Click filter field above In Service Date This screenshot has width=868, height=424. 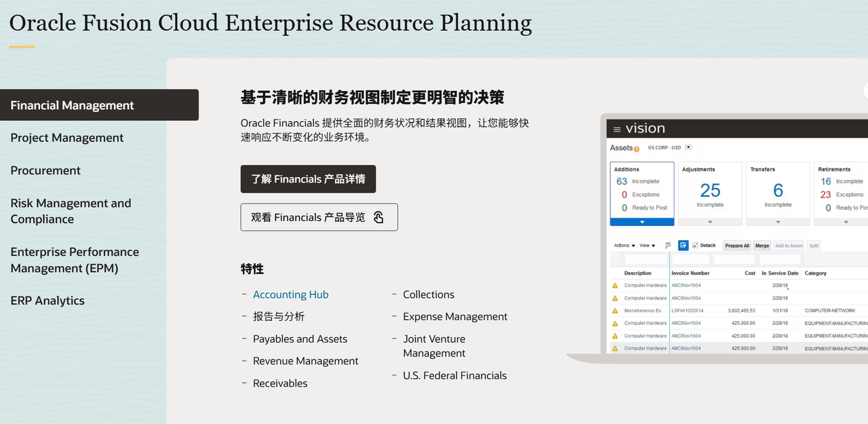tap(780, 260)
